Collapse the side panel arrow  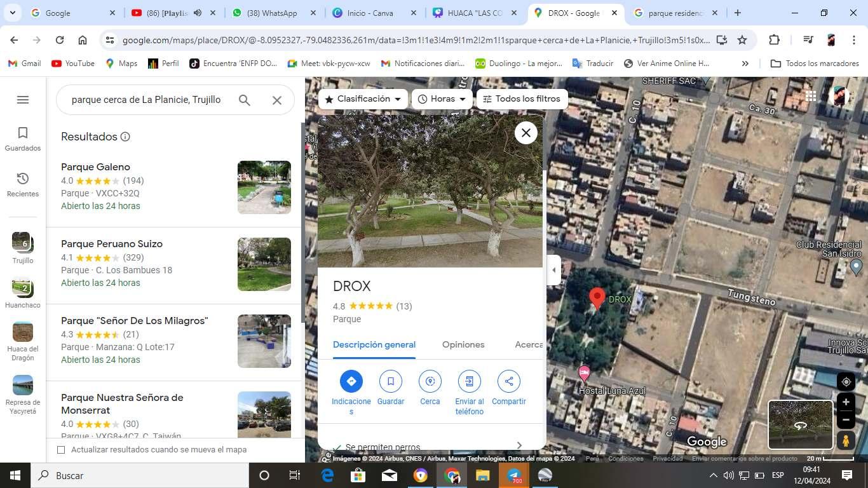click(x=553, y=270)
